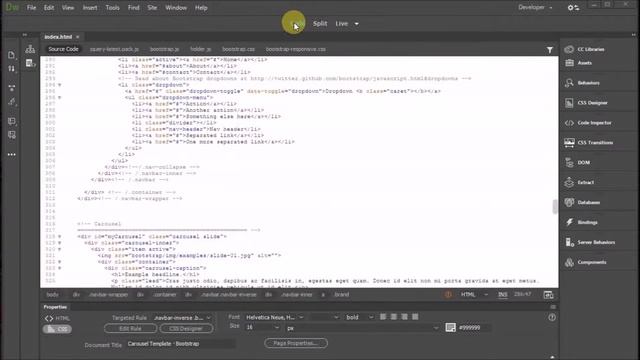Click the File Management arrows icon
Viewport: 640px width, 360px height.
(11, 69)
